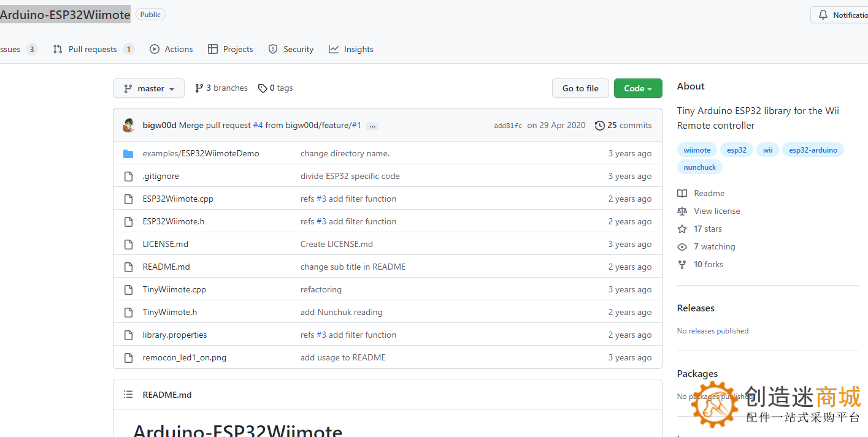Click file icon beside remocon_led1_on.png
Screen dimensions: 868x437
[x=128, y=357]
